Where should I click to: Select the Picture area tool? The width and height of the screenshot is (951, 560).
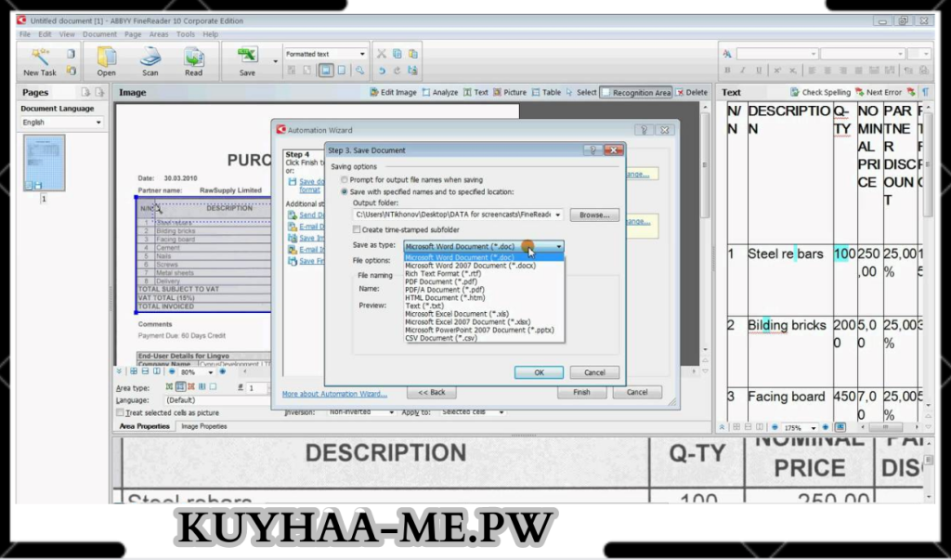(x=510, y=92)
